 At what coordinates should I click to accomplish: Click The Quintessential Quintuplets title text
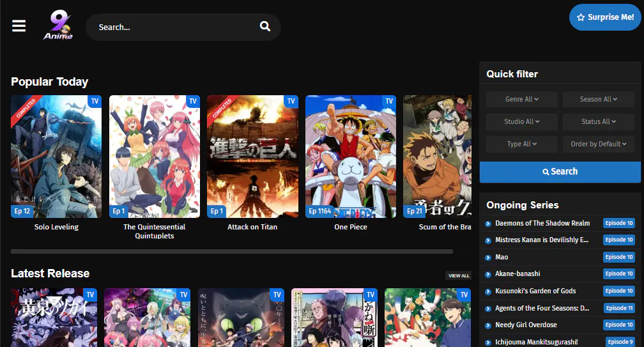[x=155, y=231]
